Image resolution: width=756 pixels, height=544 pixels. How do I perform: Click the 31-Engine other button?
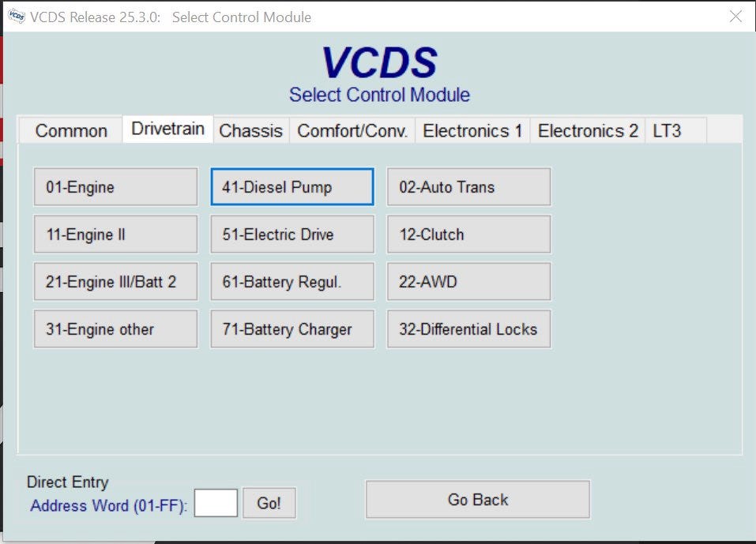click(x=115, y=329)
